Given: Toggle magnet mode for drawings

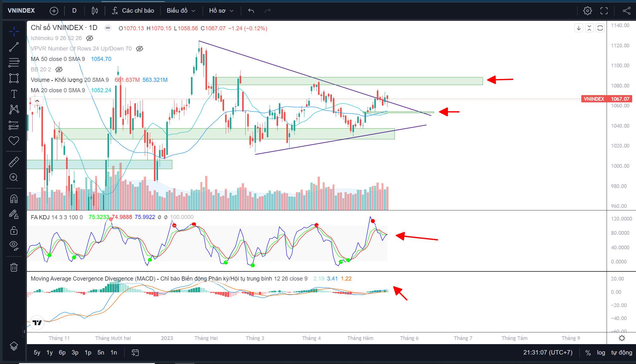Looking at the screenshot, I should click(x=14, y=199).
